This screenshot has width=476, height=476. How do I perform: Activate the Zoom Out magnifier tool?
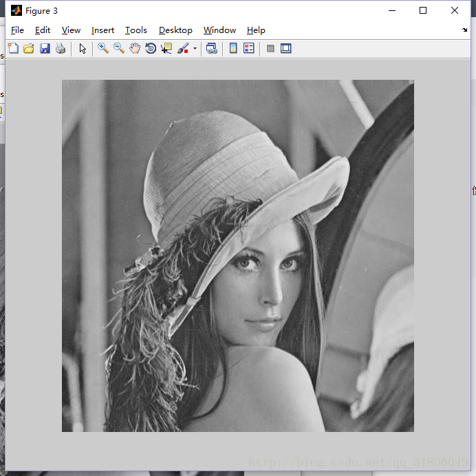point(119,48)
